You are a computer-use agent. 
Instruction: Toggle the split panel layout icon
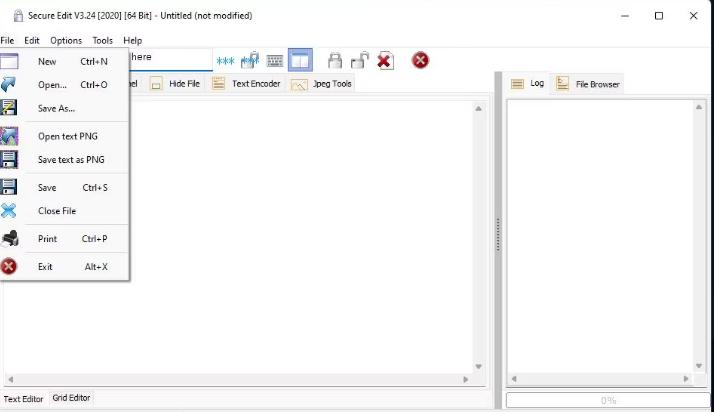click(x=300, y=60)
